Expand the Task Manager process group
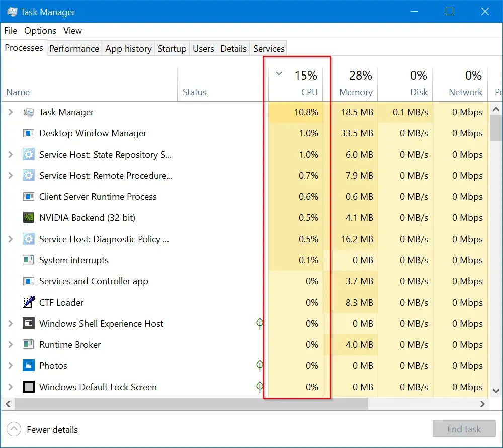503x448 pixels. tap(11, 112)
